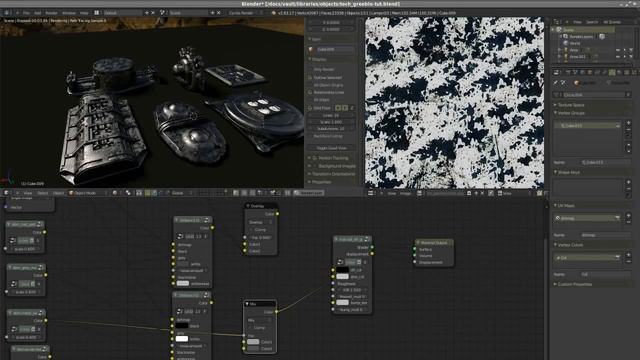Toggle the grid X axis button
The height and width of the screenshot is (360, 640).
tap(338, 108)
